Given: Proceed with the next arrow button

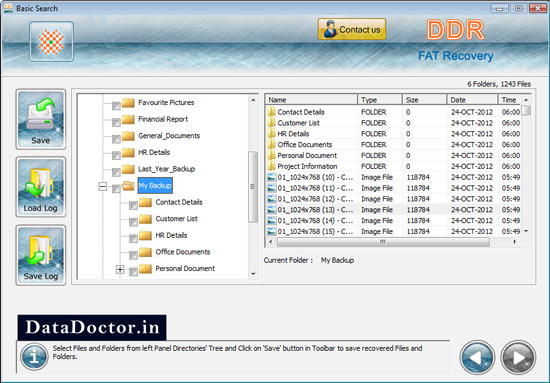Looking at the screenshot, I should point(518,357).
